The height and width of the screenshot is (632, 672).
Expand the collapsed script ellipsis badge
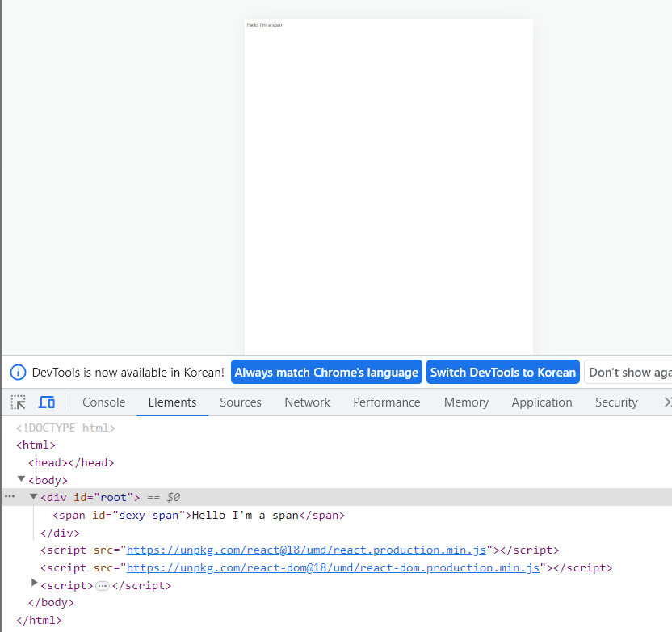point(103,586)
